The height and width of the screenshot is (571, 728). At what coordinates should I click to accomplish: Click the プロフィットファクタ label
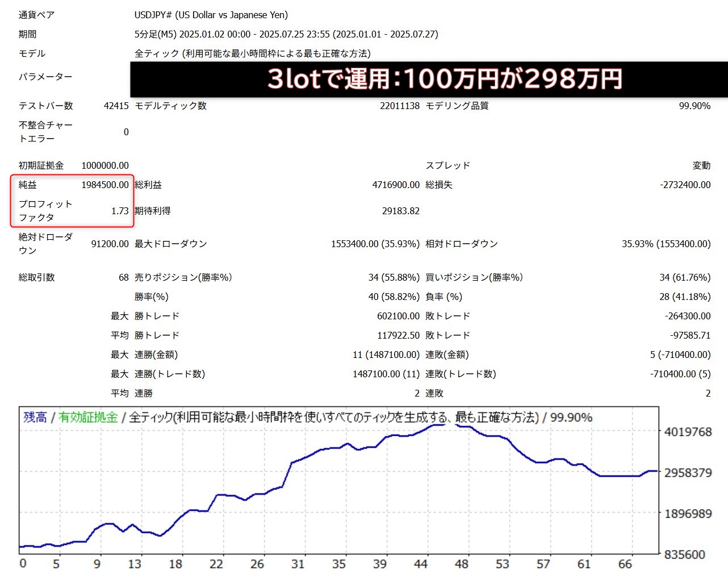[x=45, y=211]
